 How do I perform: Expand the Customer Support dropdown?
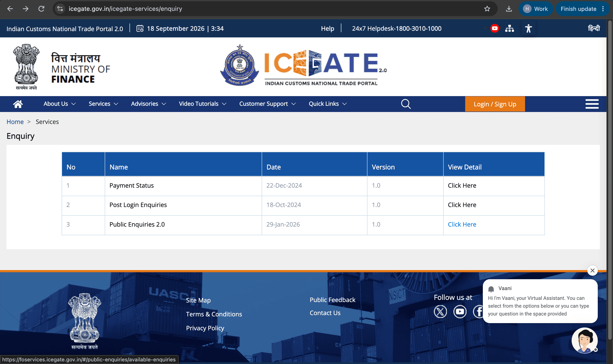pos(268,104)
